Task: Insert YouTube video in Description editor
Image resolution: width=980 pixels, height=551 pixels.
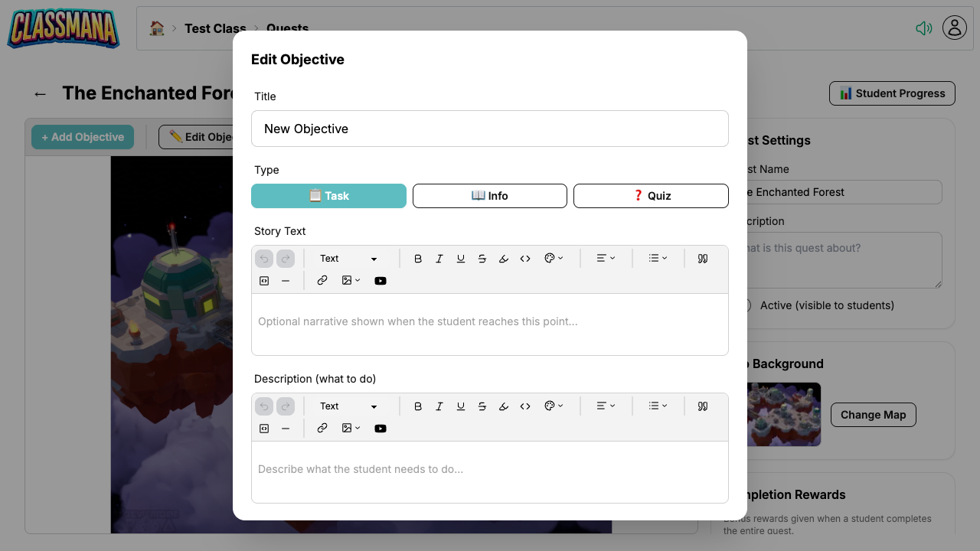Action: point(381,429)
